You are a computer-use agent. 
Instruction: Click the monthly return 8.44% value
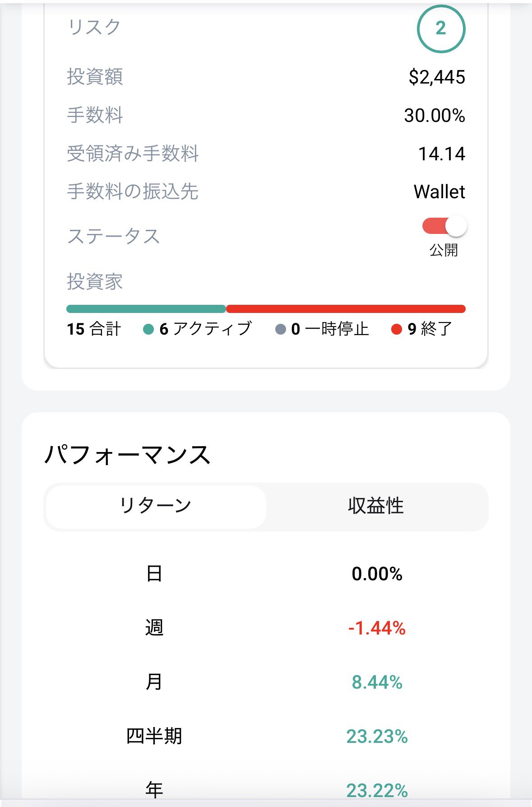coord(377,682)
